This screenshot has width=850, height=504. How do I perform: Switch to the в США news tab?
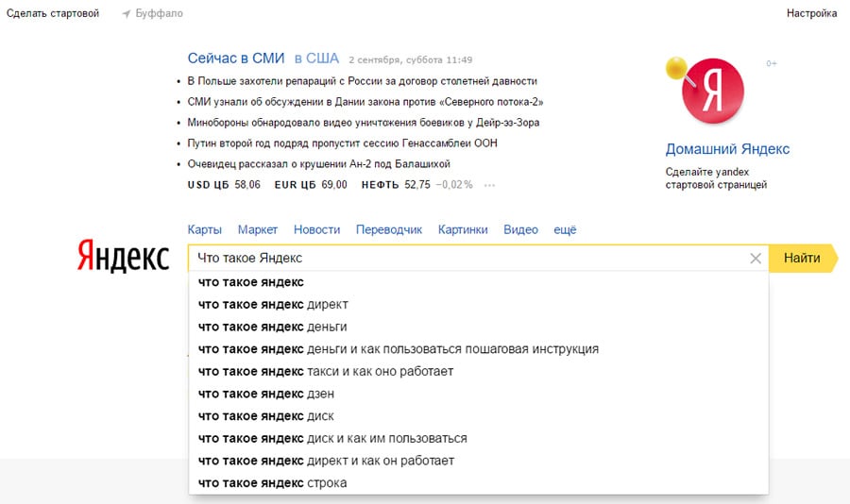[316, 59]
